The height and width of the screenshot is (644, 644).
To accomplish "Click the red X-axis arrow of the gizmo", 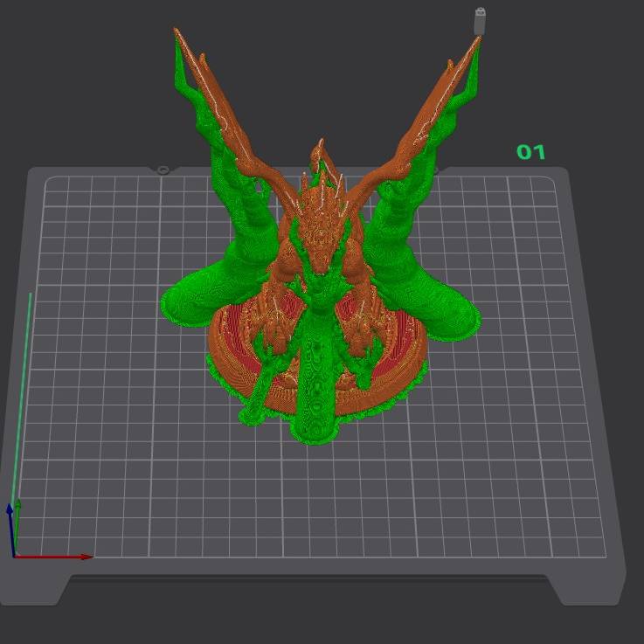I will coord(53,557).
